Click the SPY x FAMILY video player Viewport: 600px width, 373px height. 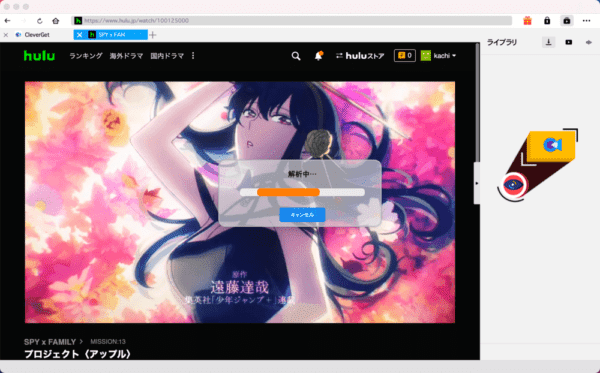240,202
